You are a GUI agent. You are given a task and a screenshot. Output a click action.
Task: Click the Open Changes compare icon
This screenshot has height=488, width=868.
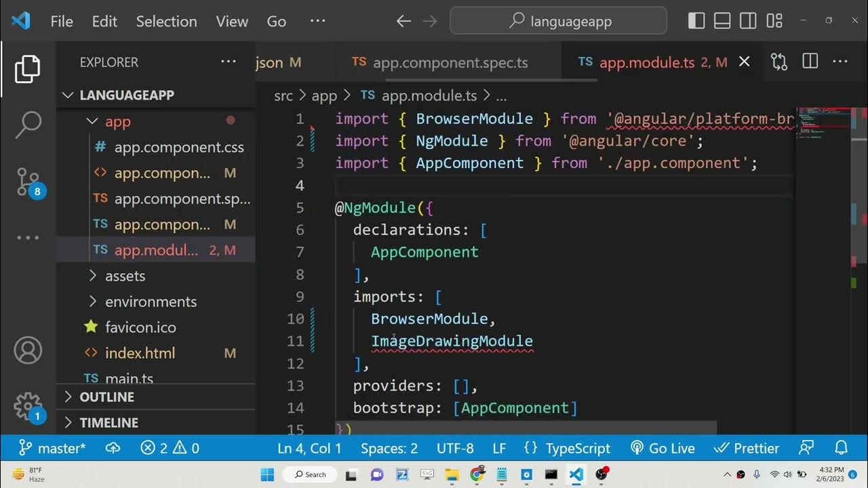[779, 62]
